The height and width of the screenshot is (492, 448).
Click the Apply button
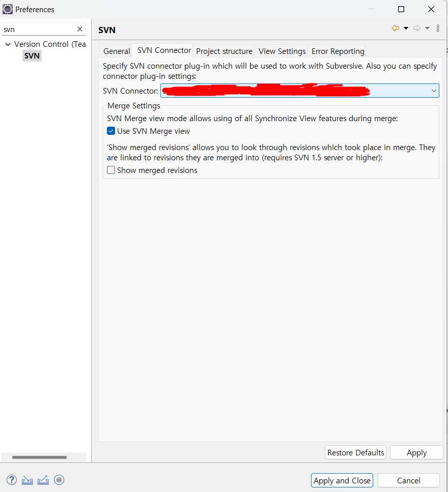pyautogui.click(x=416, y=452)
